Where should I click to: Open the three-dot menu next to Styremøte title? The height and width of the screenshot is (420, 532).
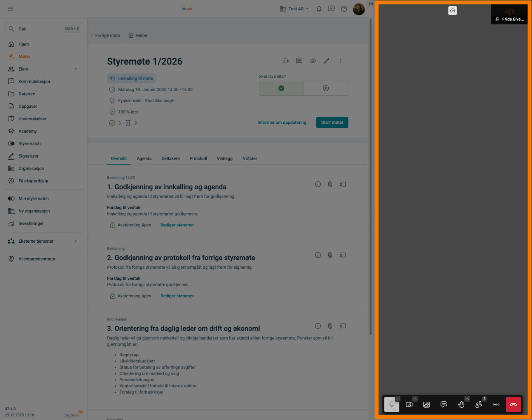pyautogui.click(x=340, y=61)
